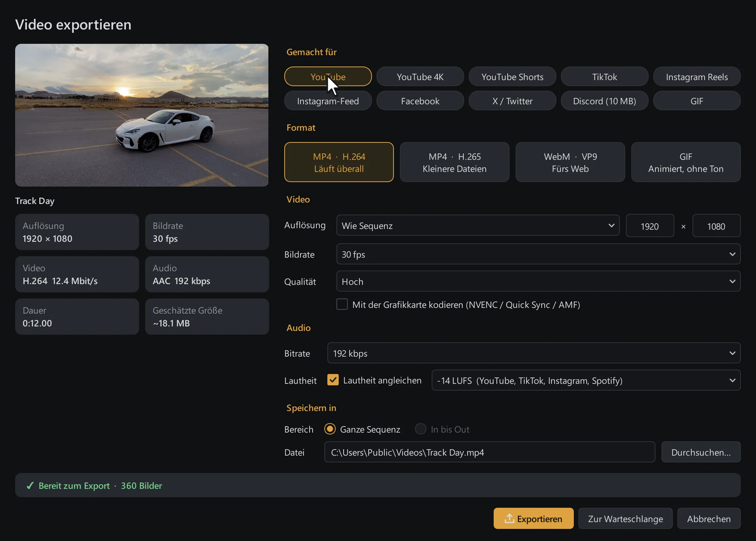Image resolution: width=756 pixels, height=541 pixels.
Task: Select the GIF preset in Gemacht für
Action: [697, 101]
